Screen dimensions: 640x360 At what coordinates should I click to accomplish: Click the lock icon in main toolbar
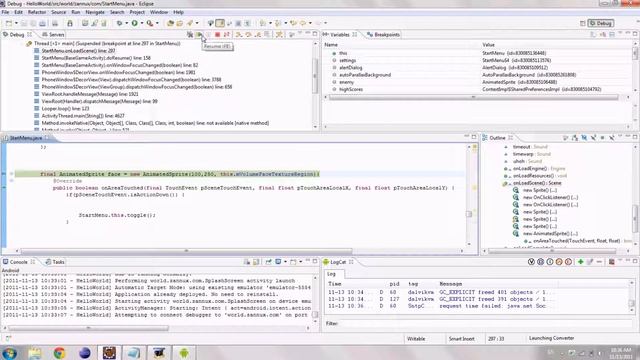click(70, 23)
